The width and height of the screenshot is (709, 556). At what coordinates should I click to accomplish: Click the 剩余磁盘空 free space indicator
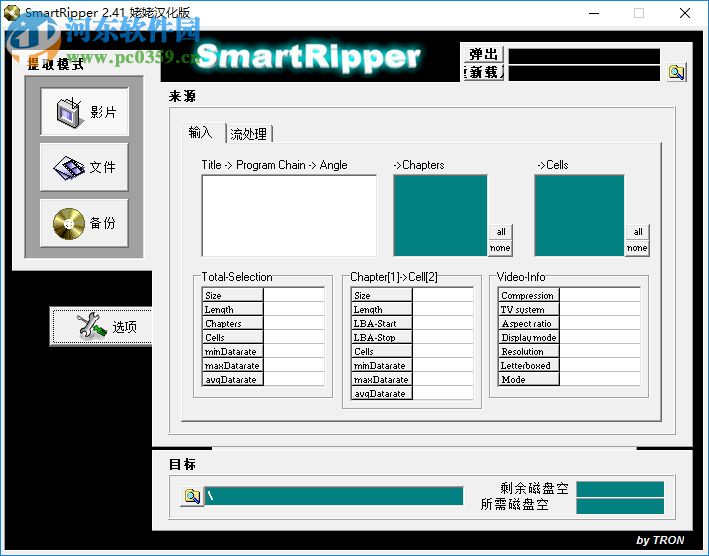pos(620,489)
